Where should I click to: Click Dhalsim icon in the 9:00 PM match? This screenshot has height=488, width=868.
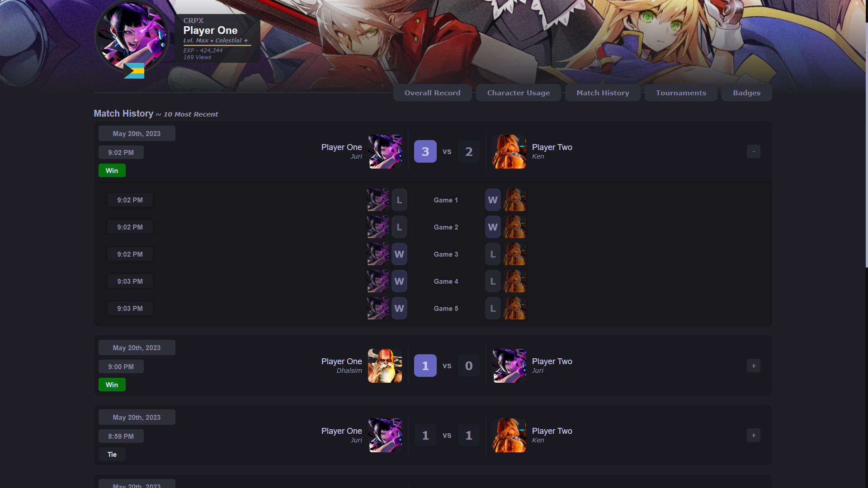pos(385,366)
